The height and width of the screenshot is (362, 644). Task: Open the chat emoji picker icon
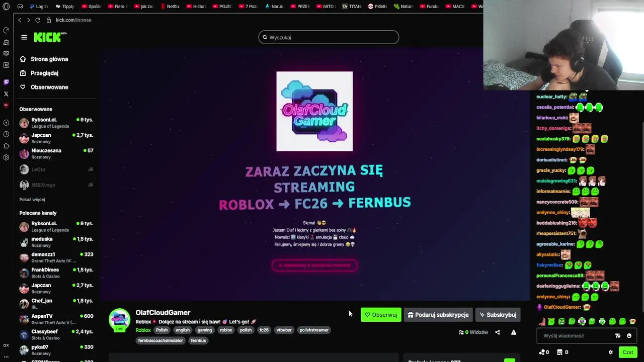pos(629,336)
